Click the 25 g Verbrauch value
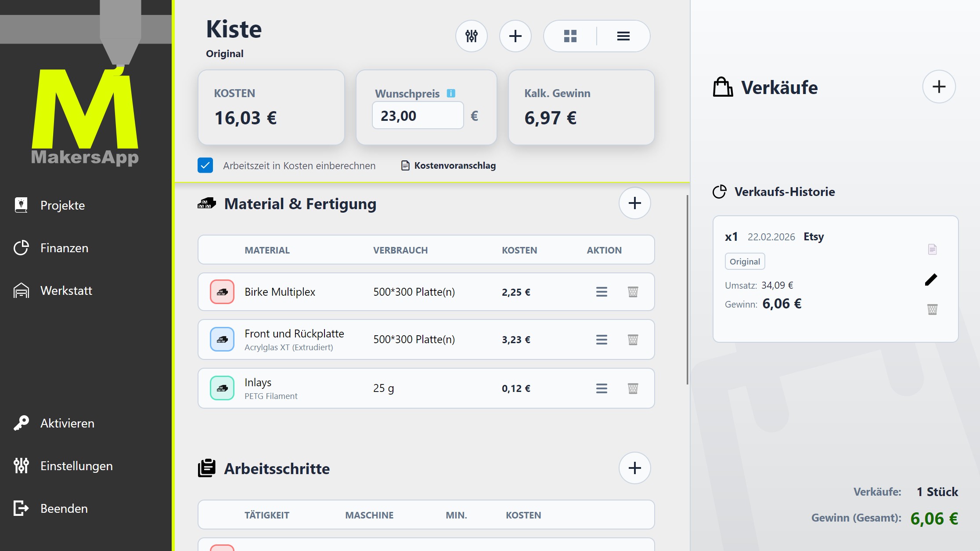The height and width of the screenshot is (551, 980). pyautogui.click(x=384, y=388)
